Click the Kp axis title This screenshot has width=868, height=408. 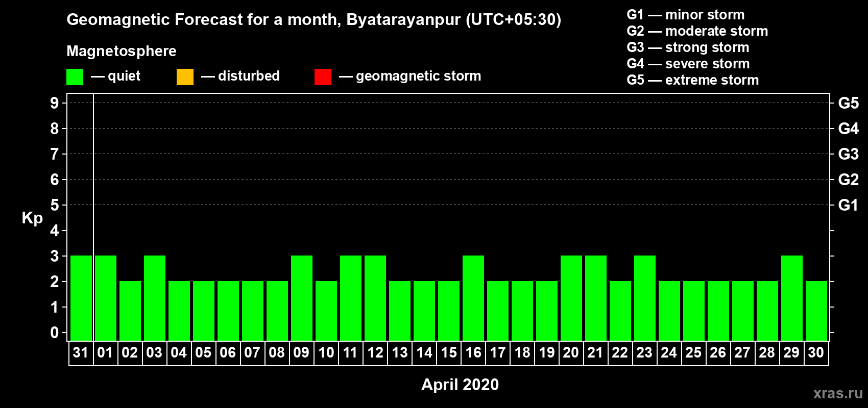coord(32,218)
